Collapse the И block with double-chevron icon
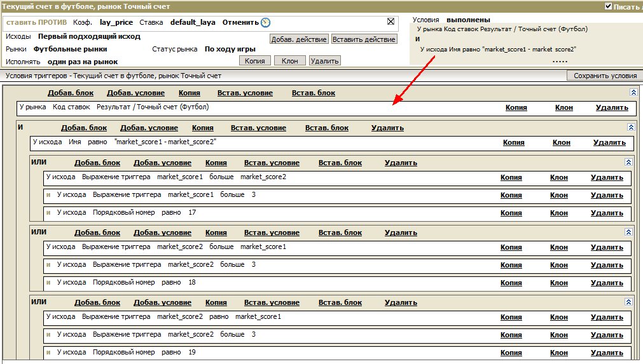Image resolution: width=643 pixels, height=364 pixels. tap(631, 127)
